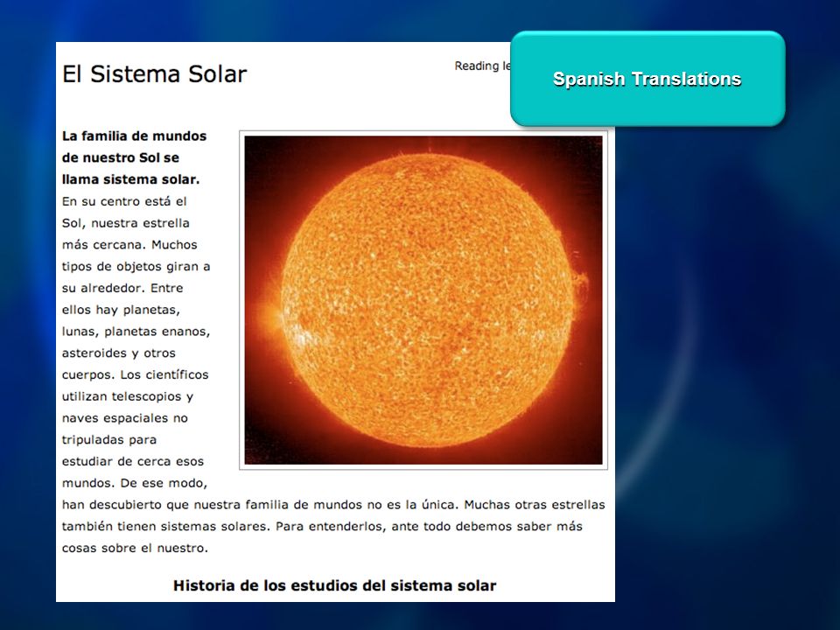
Task: Click the line "asteroides y otros"
Action: [118, 353]
